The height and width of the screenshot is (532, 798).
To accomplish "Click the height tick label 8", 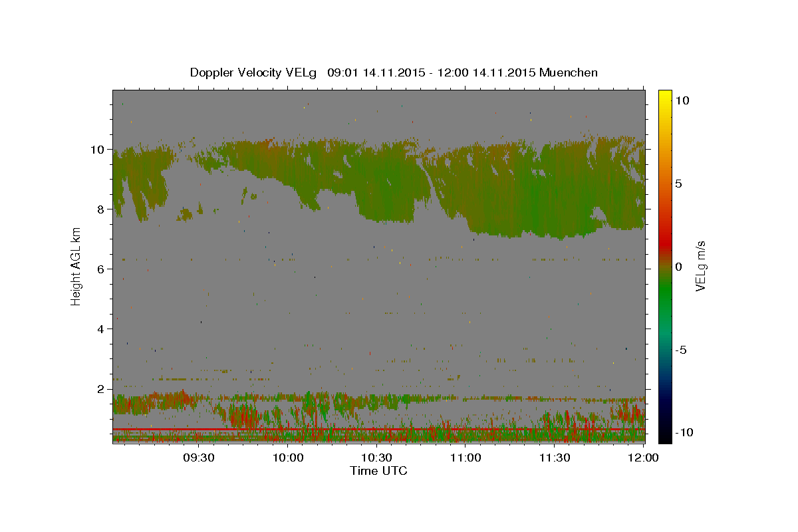I will click(x=102, y=209).
